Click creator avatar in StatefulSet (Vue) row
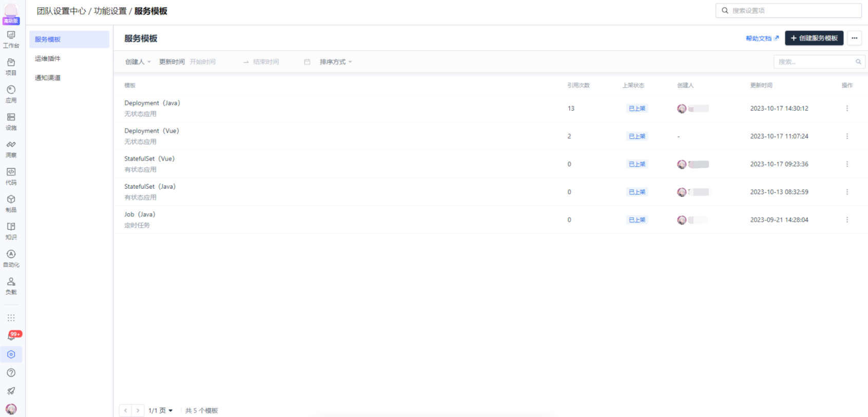This screenshot has height=417, width=868. coord(682,164)
